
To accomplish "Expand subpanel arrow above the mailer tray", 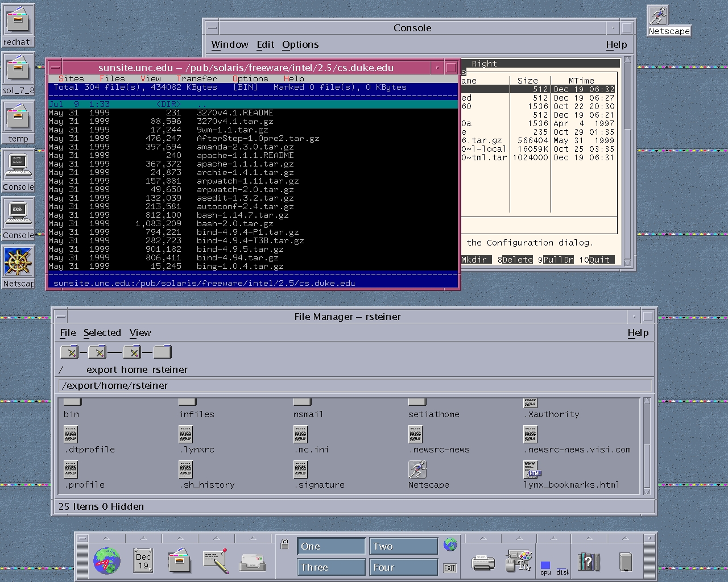I will pos(253,538).
